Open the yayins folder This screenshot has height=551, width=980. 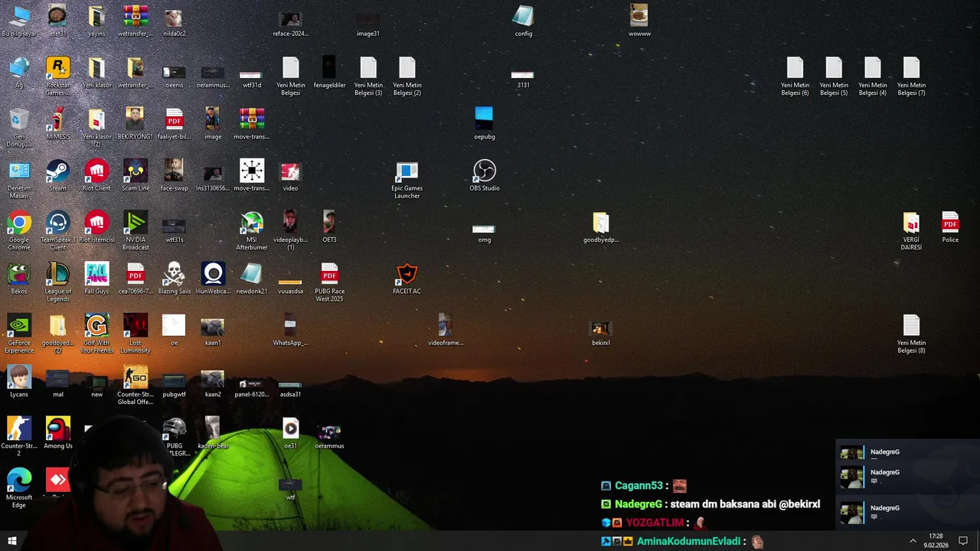click(x=96, y=21)
